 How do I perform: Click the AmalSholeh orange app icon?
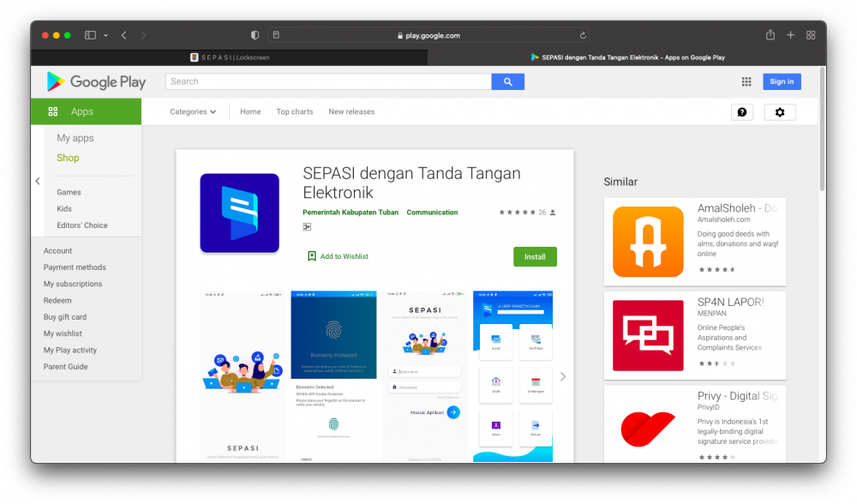pyautogui.click(x=648, y=242)
